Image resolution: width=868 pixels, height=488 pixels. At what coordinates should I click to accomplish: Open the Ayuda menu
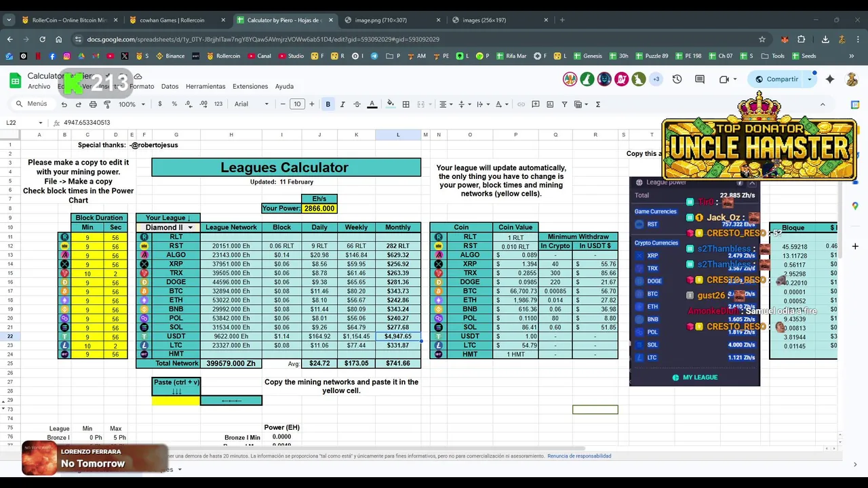coord(284,87)
